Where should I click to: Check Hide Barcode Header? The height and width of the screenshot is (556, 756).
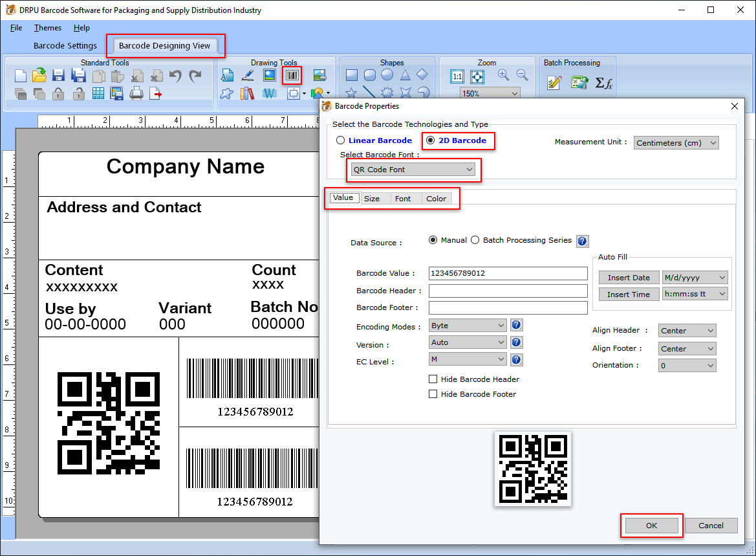tap(433, 379)
